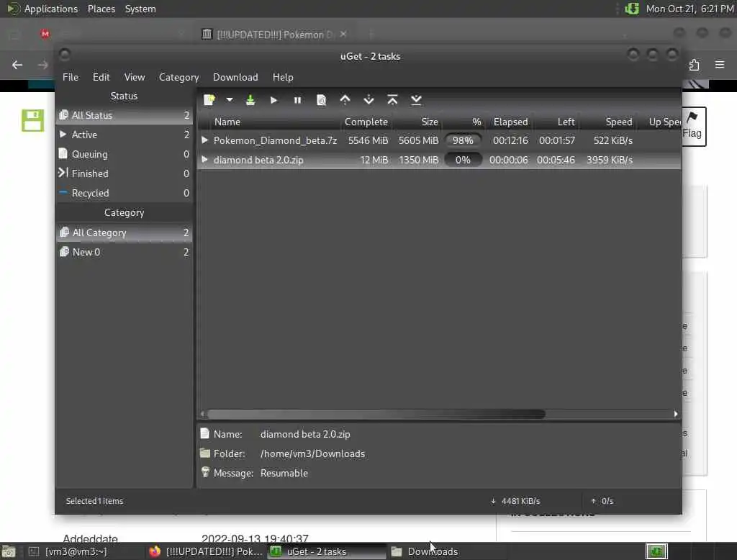Open the Help menu in uGet
Image resolution: width=737 pixels, height=560 pixels.
(283, 77)
